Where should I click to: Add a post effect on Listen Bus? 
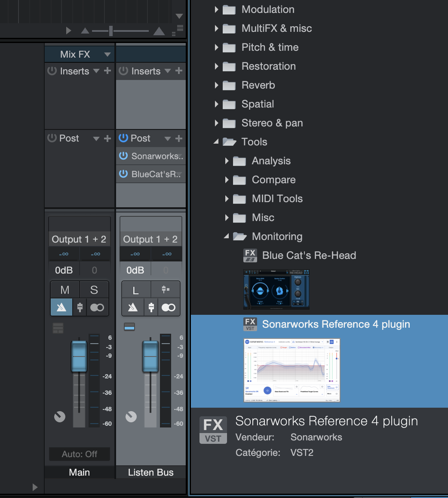click(x=179, y=138)
